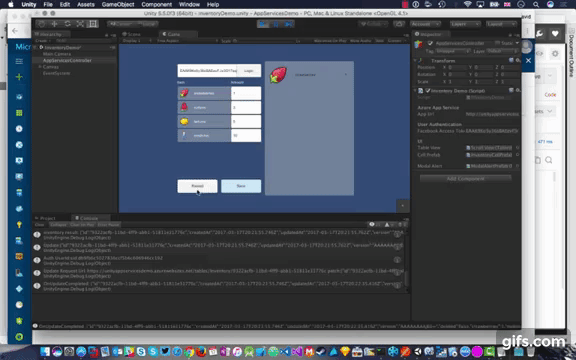
Task: Open the Free Aspect dropdown
Action: [187, 41]
